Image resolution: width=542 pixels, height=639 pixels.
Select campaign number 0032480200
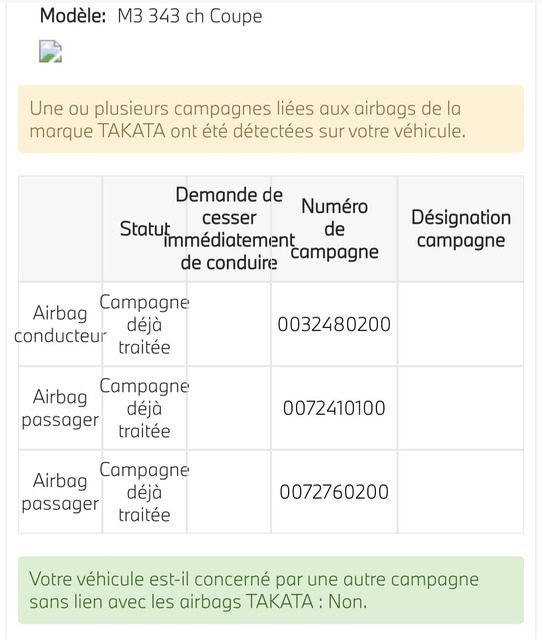(334, 324)
